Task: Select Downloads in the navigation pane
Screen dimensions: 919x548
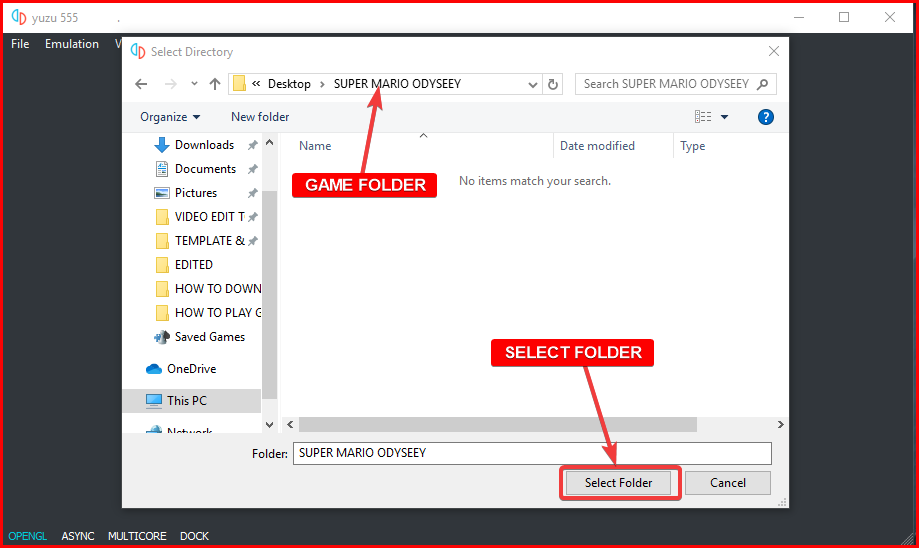Action: tap(204, 145)
